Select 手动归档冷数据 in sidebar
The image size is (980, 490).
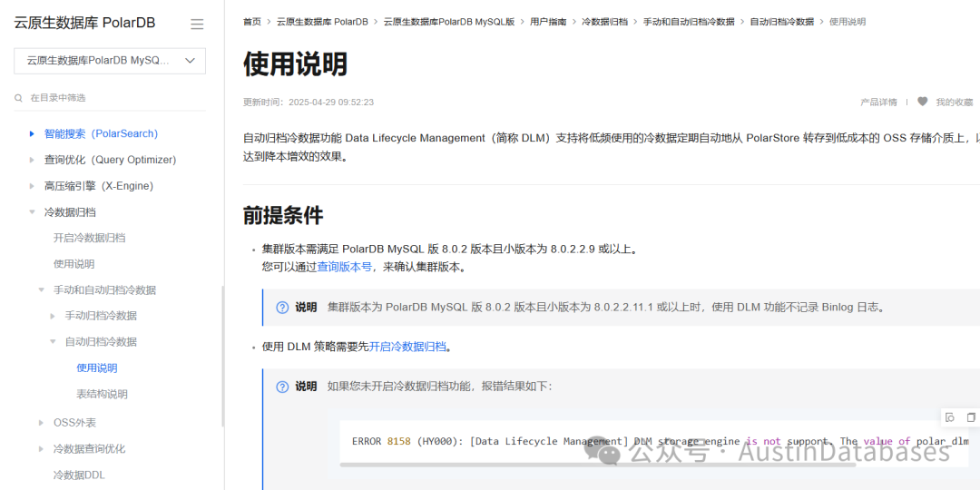(101, 317)
